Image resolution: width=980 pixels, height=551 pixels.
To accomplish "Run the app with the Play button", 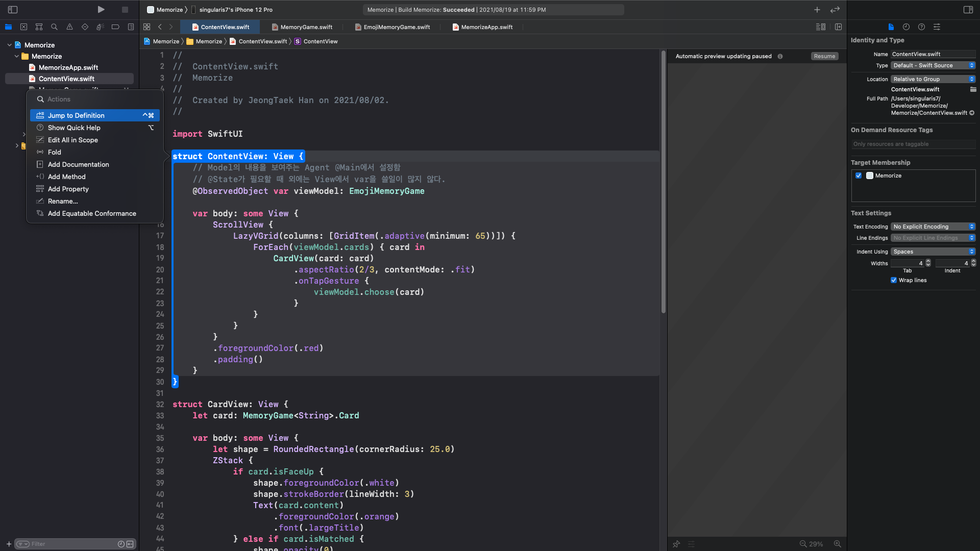I will click(101, 9).
